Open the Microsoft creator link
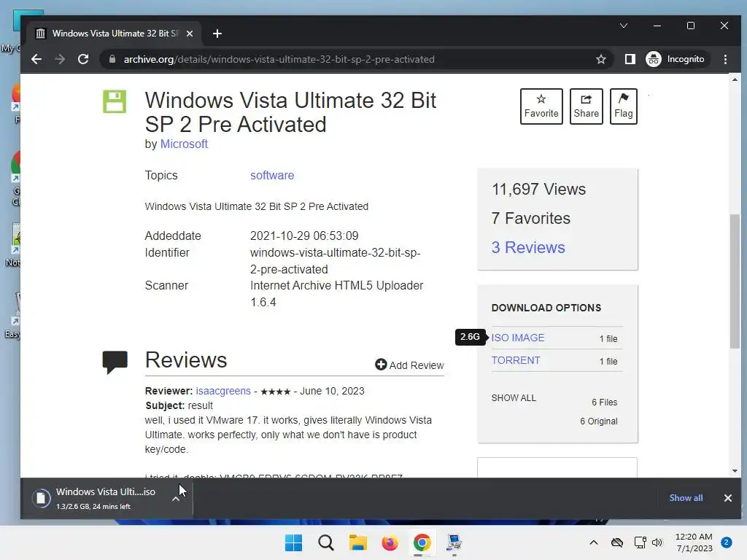Viewport: 747px width, 560px height. 184,144
